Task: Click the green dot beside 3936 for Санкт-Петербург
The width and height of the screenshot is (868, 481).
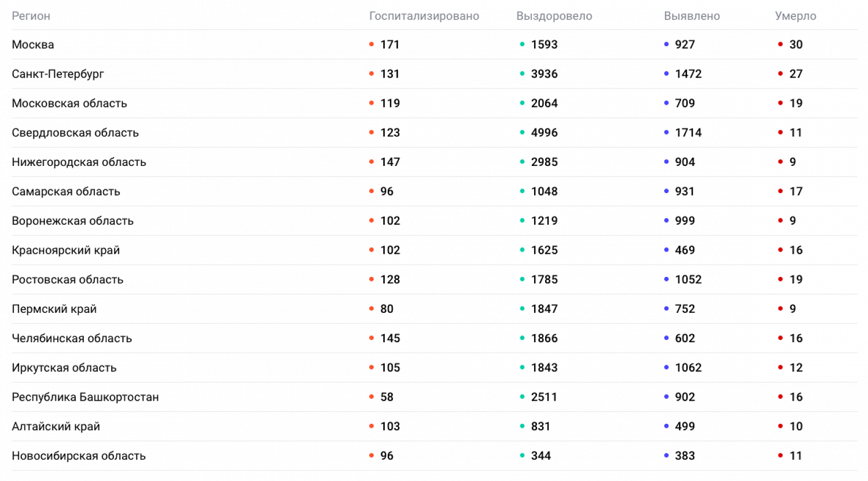Action: [522, 74]
